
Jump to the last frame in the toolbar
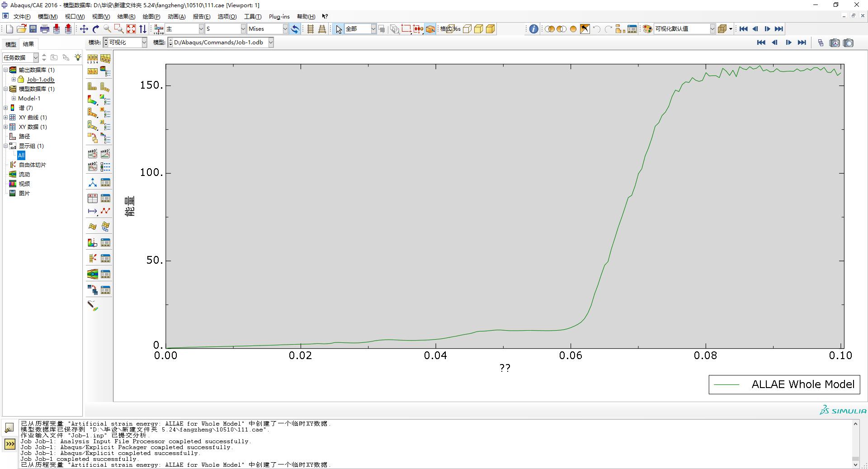[x=778, y=29]
